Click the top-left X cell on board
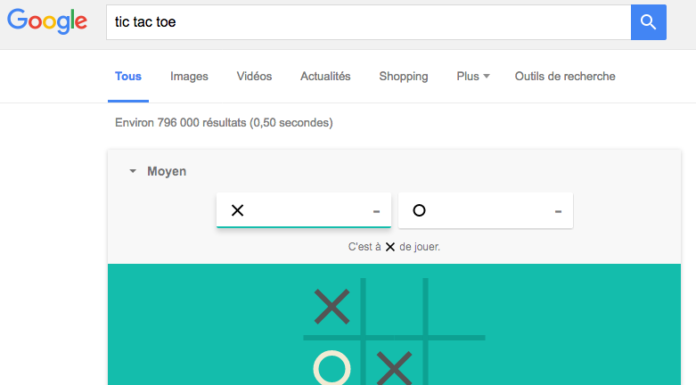Screen dimensions: 696x385 click(x=332, y=306)
